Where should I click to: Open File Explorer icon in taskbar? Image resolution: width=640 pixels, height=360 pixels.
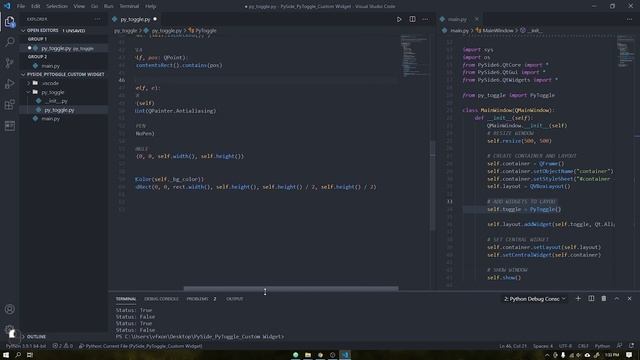click(x=308, y=355)
